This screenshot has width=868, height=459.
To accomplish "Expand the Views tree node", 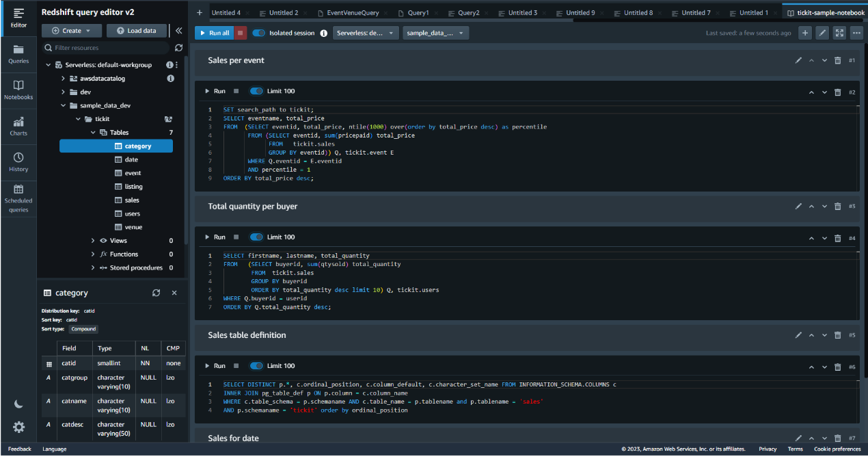I will [x=93, y=241].
